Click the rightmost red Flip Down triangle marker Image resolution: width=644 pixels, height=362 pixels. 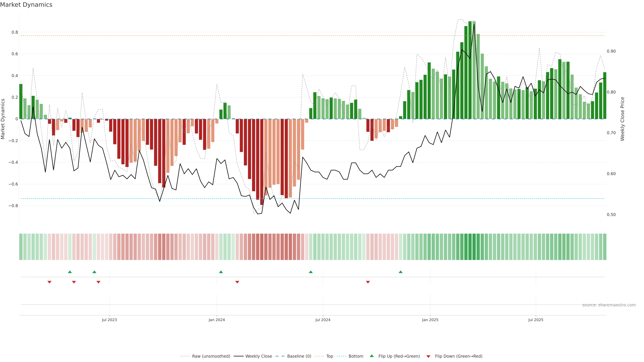[x=368, y=282]
